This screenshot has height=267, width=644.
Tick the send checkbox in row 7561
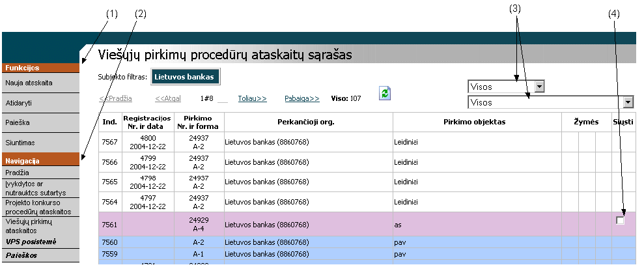pyautogui.click(x=620, y=221)
